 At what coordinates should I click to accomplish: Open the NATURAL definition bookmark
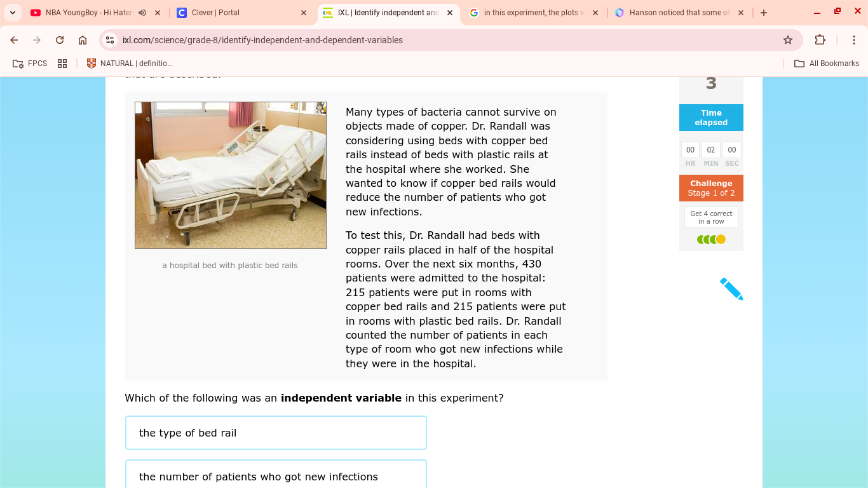130,64
